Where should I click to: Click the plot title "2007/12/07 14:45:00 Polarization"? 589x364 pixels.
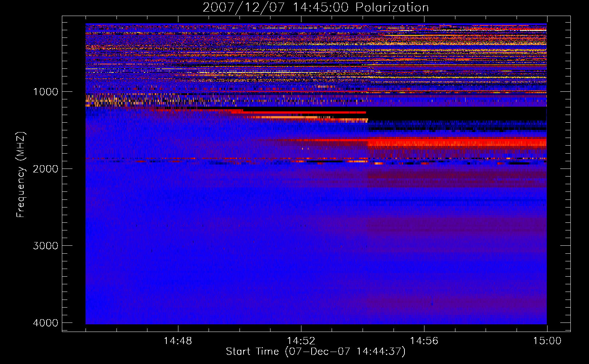pyautogui.click(x=316, y=7)
